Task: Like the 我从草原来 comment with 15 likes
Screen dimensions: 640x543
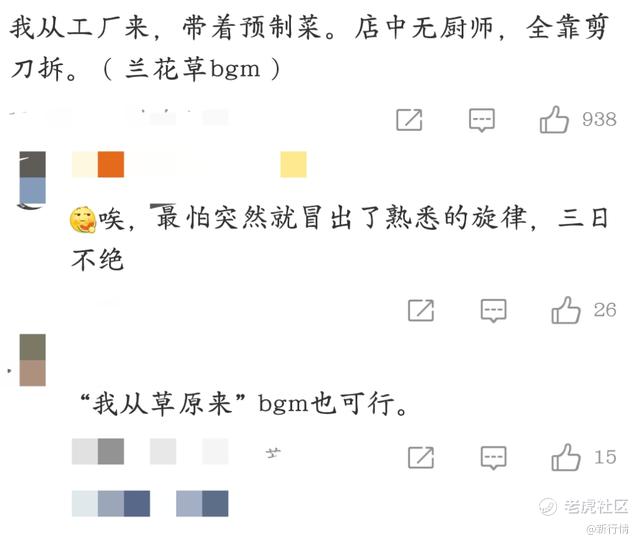Action: point(566,457)
